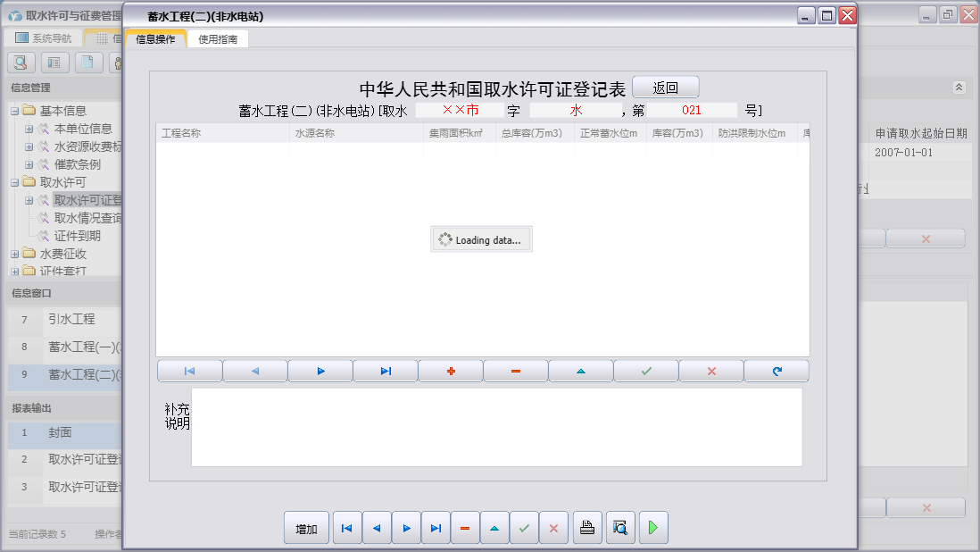This screenshot has width=980, height=552.
Task: Click the 返回 button
Action: pos(666,88)
